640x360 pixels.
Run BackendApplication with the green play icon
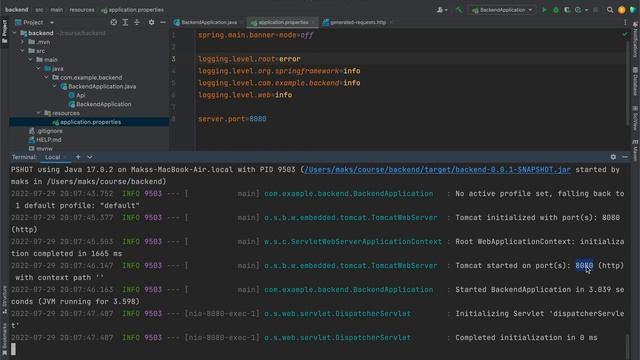(544, 10)
